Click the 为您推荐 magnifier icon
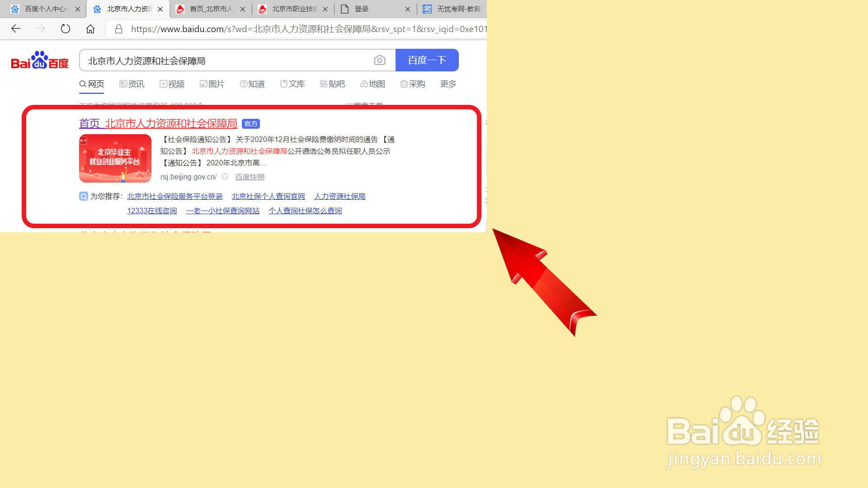The height and width of the screenshot is (488, 868). coord(84,196)
